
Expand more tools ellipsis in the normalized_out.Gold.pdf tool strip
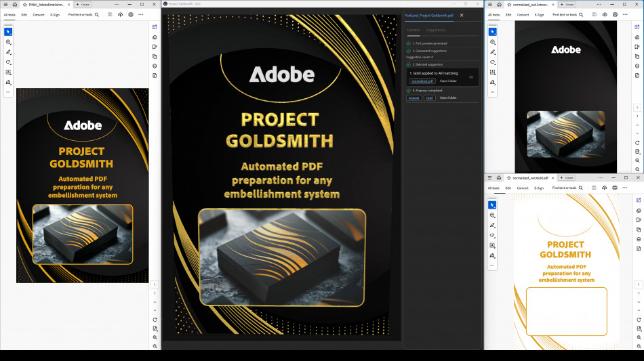(493, 266)
